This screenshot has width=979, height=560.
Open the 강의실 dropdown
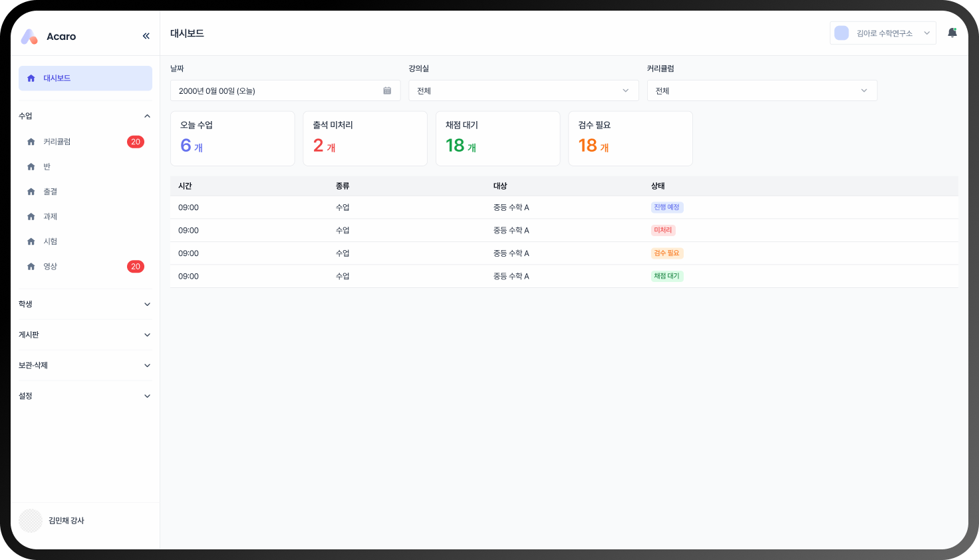tap(523, 90)
